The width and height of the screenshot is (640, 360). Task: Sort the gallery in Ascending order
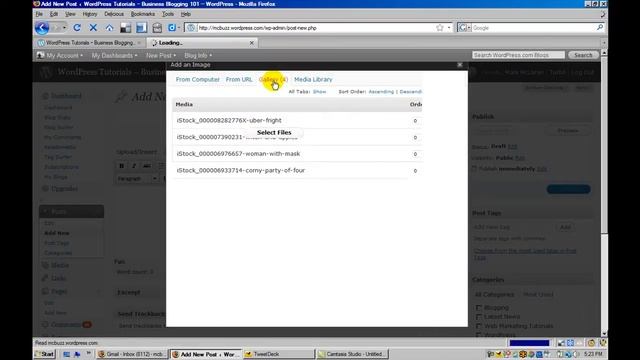coord(381,92)
